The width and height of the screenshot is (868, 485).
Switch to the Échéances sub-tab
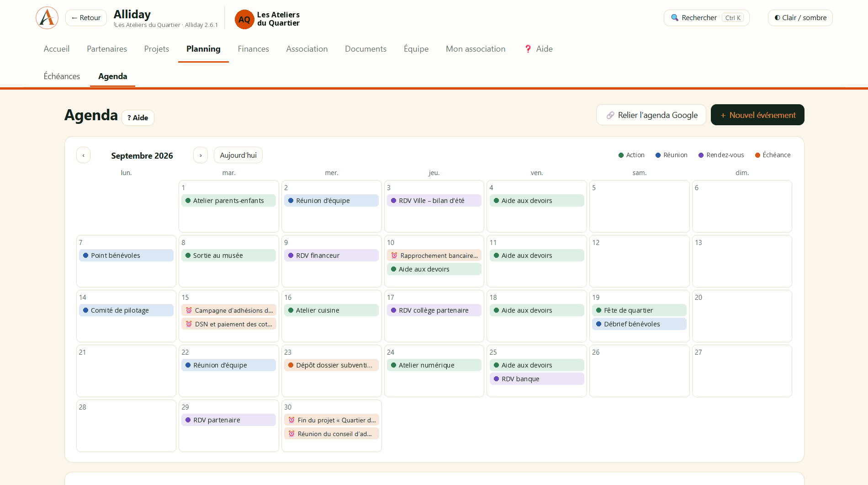[62, 76]
